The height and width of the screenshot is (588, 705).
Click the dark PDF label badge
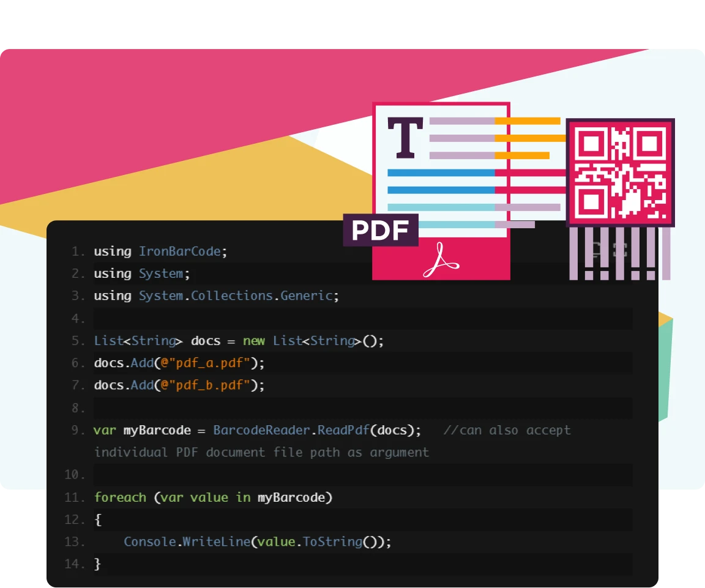(x=381, y=229)
